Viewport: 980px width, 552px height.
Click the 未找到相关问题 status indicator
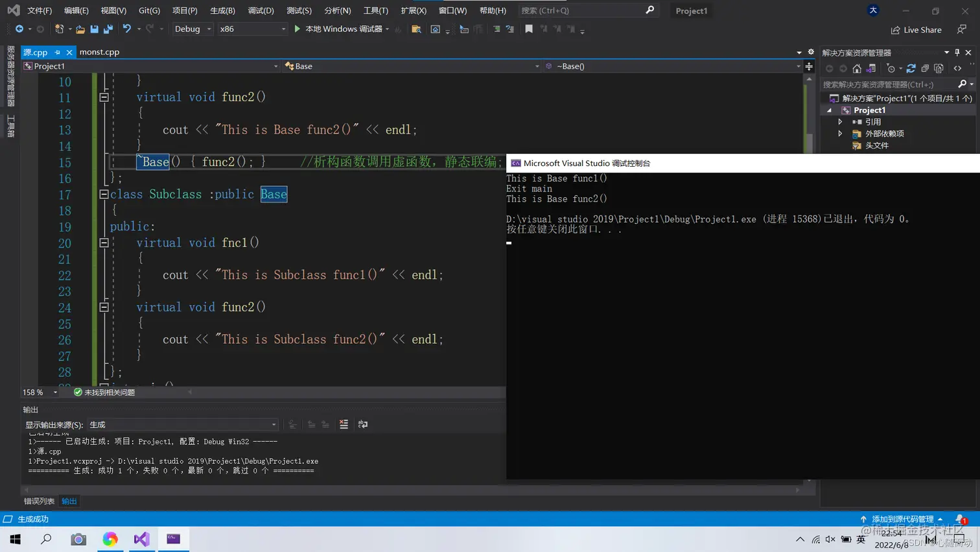click(x=104, y=392)
